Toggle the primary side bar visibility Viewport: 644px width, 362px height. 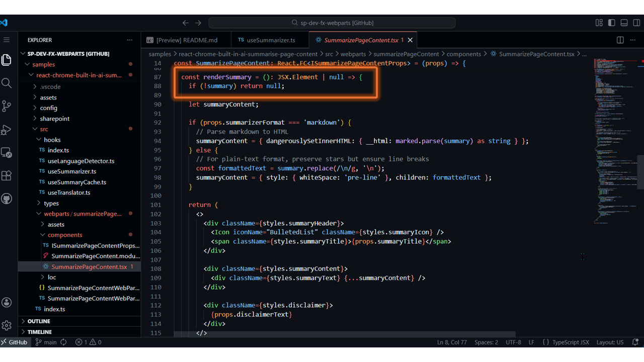coord(612,23)
